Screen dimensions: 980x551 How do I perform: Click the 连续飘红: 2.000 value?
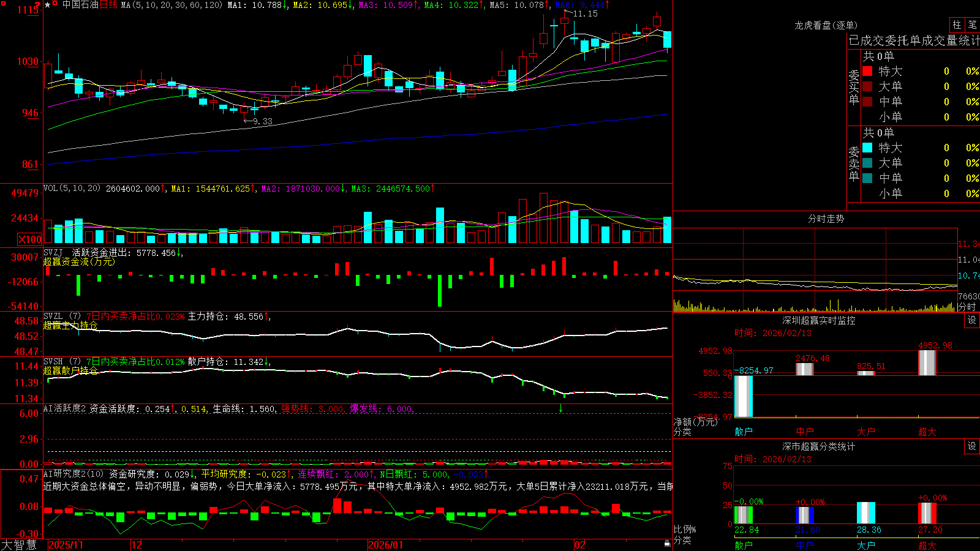point(335,474)
